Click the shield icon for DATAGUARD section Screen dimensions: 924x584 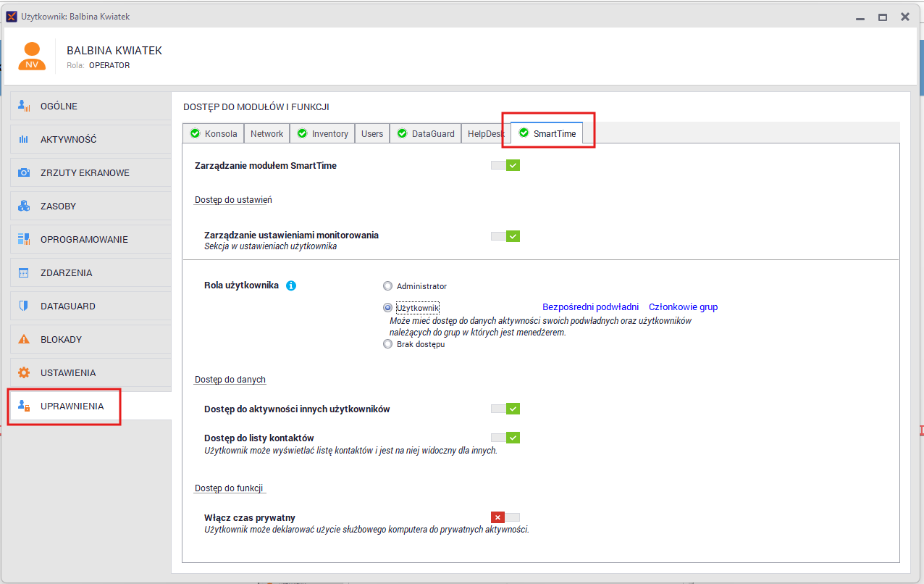[x=24, y=305]
